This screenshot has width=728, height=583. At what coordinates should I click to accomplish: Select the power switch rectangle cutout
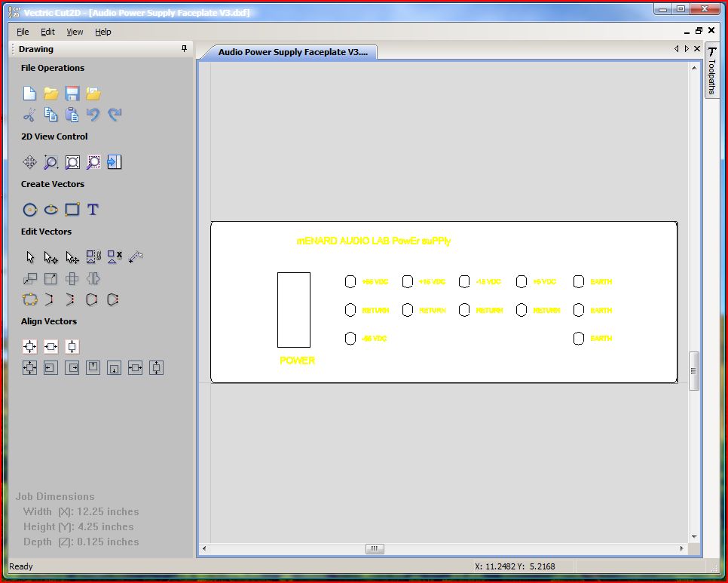click(294, 310)
